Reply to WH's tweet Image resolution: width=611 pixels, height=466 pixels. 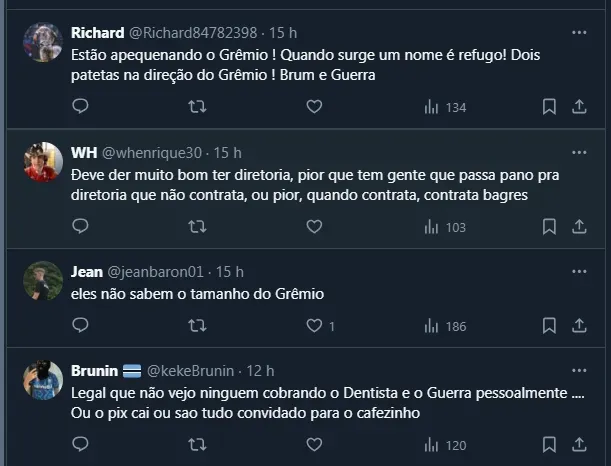pyautogui.click(x=81, y=226)
